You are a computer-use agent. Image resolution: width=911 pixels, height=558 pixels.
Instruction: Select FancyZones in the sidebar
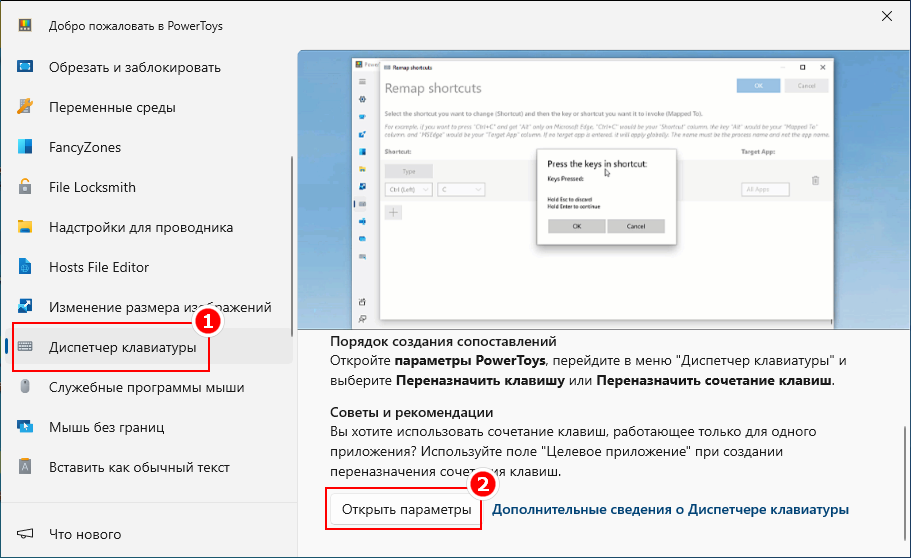(149, 147)
